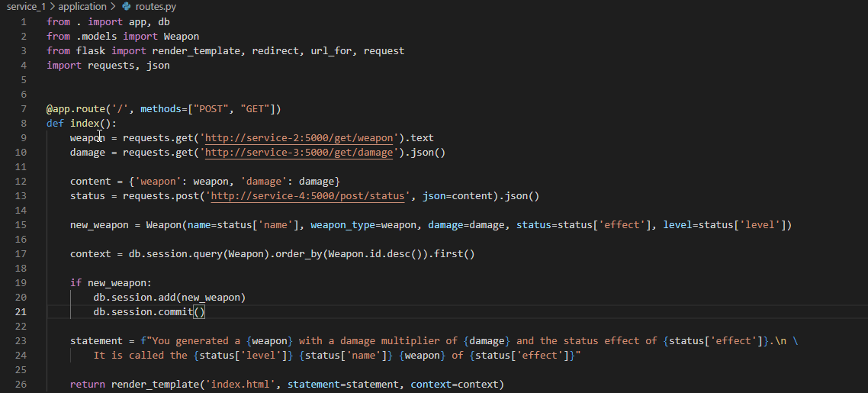Click 'You generated a' in the f-string

point(196,341)
